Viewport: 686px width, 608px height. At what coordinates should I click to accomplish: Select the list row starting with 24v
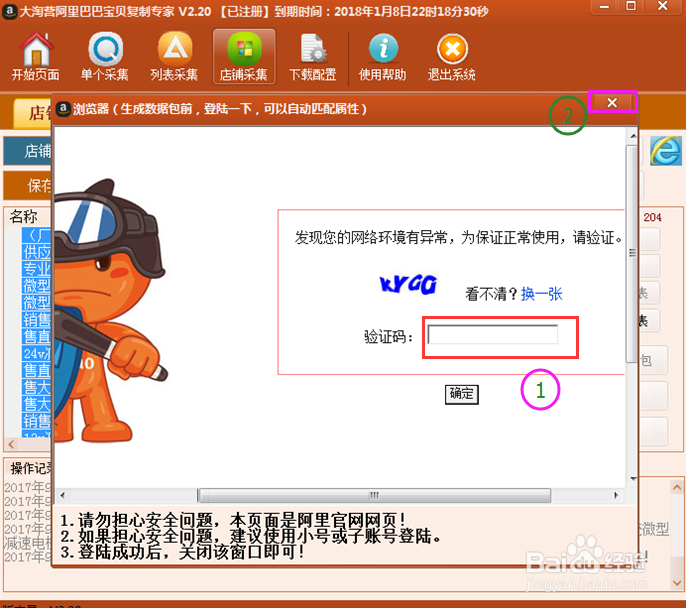[36, 353]
